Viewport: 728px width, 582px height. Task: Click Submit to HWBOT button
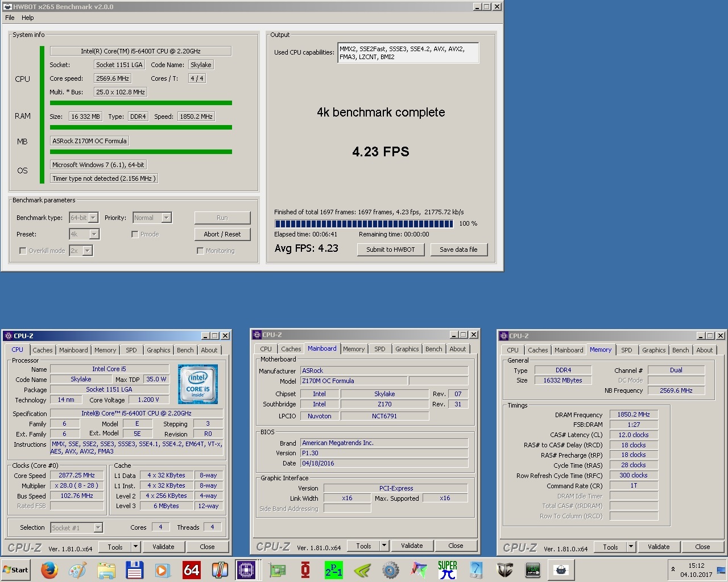tap(391, 250)
